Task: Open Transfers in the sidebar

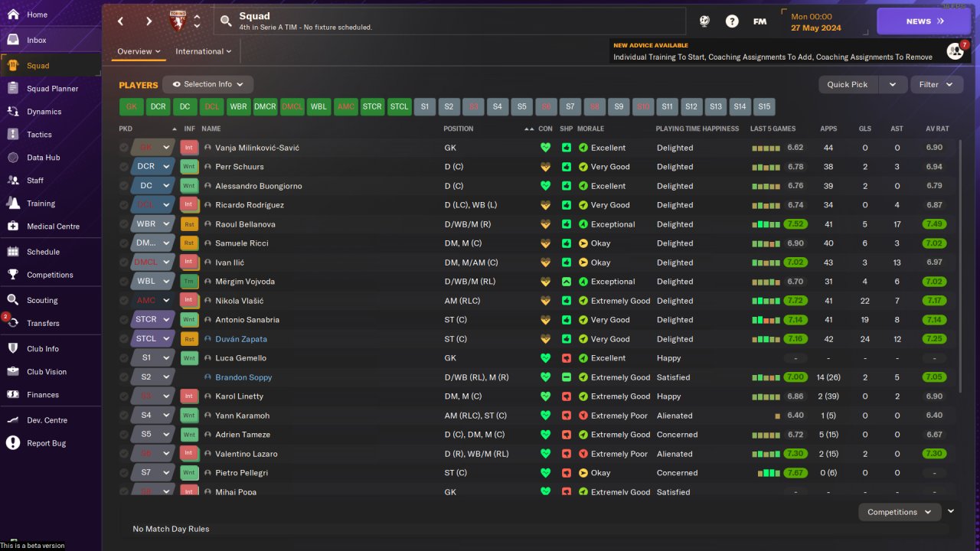Action: (x=51, y=323)
